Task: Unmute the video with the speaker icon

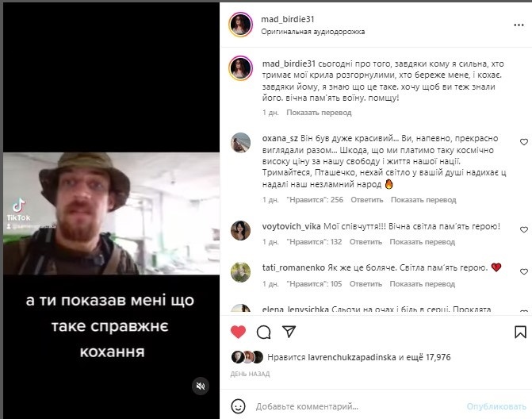Action: pyautogui.click(x=201, y=386)
